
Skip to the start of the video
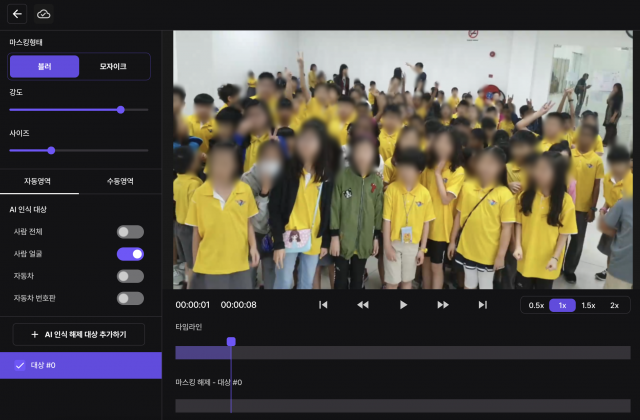coord(323,305)
